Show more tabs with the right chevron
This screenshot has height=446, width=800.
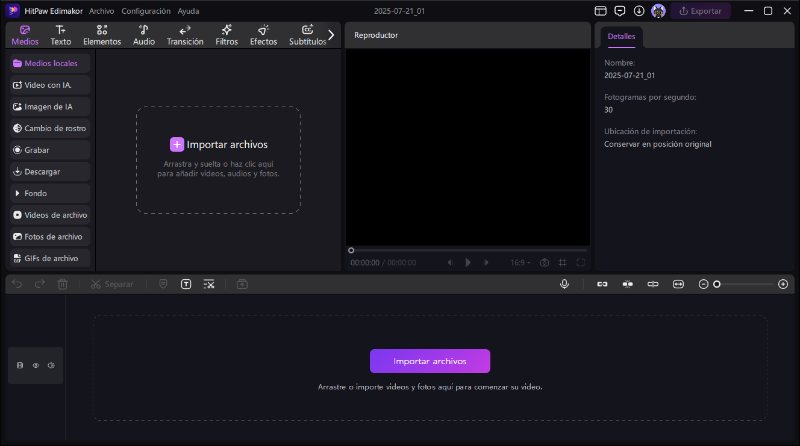tap(331, 35)
